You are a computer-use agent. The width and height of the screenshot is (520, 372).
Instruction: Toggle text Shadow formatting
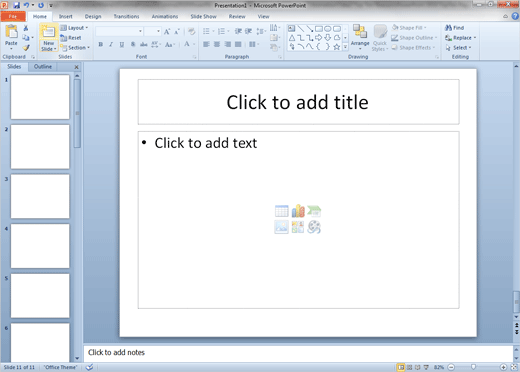coord(133,44)
